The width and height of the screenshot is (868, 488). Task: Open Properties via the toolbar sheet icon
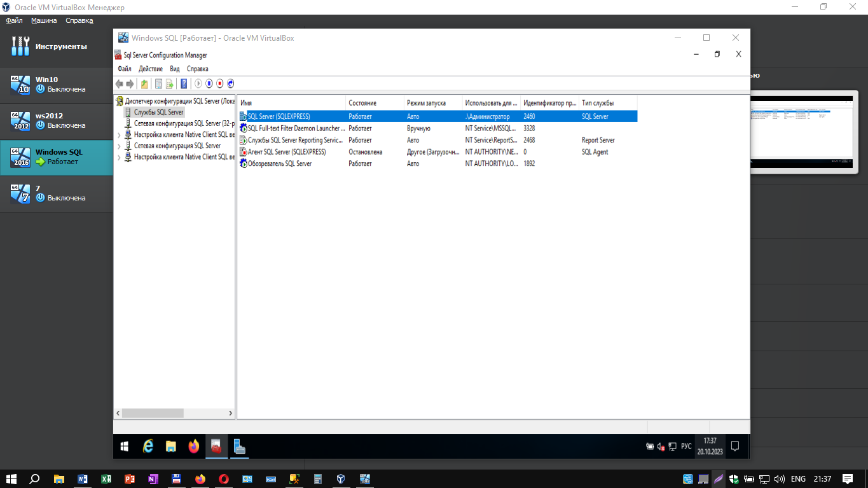coord(159,83)
